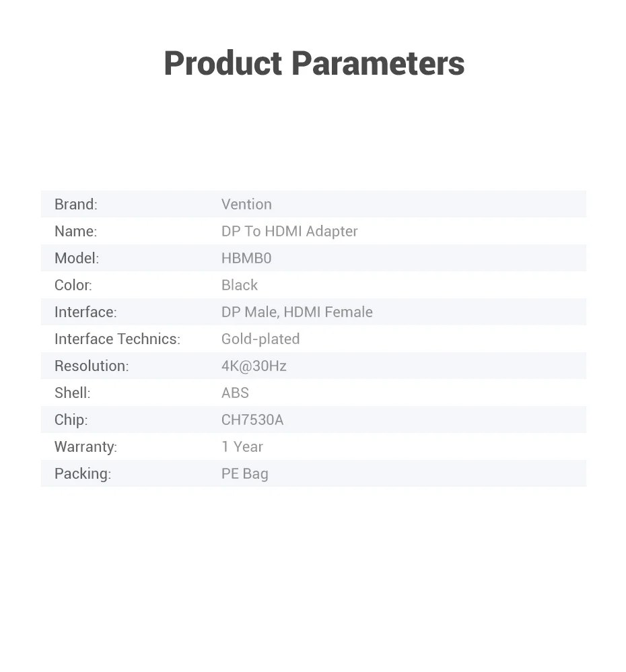
Task: Select the 1 Year warranty value
Action: tap(242, 446)
